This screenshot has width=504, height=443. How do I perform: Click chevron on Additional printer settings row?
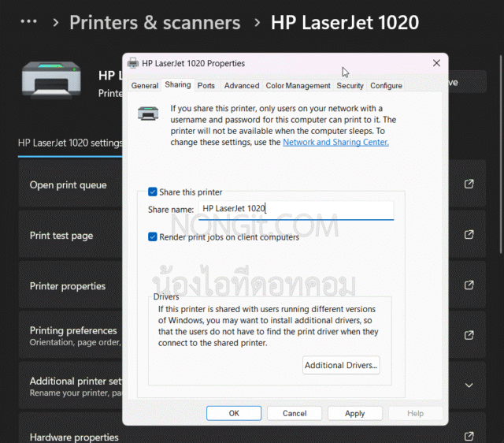pos(469,385)
